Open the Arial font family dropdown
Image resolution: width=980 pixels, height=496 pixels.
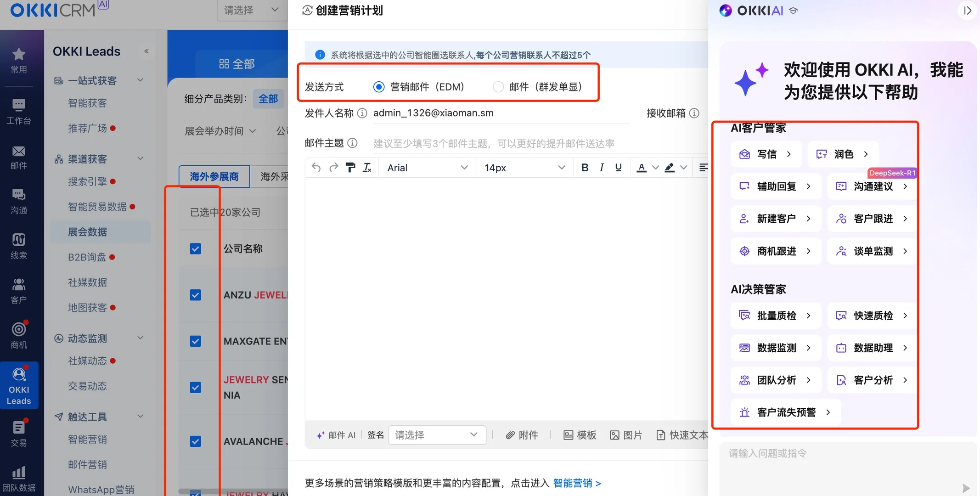[x=426, y=167]
